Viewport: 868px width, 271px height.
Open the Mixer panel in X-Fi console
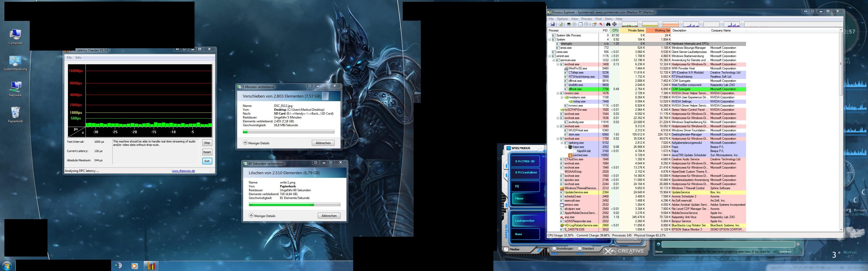526,198
